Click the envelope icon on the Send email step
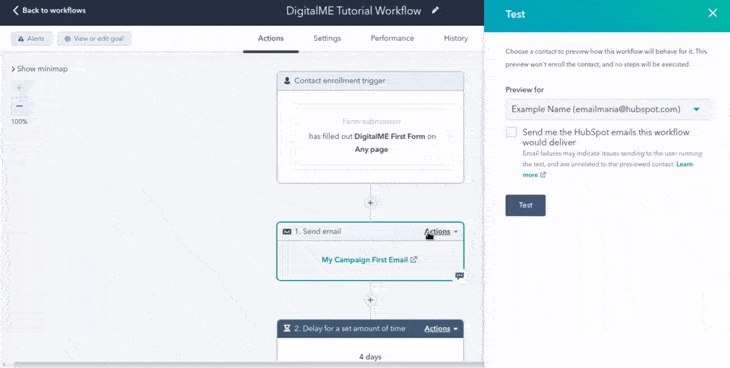The width and height of the screenshot is (730, 368). (x=287, y=232)
